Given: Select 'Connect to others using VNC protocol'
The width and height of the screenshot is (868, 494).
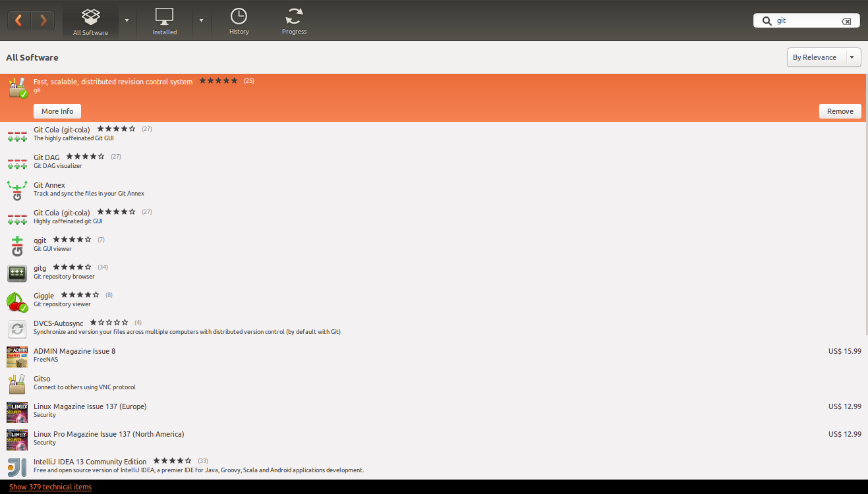Looking at the screenshot, I should pos(84,387).
